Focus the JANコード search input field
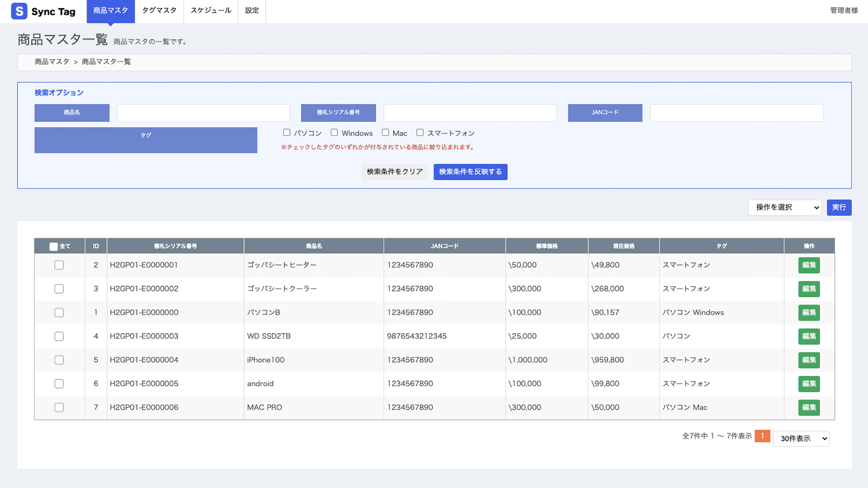868x488 pixels. point(736,113)
